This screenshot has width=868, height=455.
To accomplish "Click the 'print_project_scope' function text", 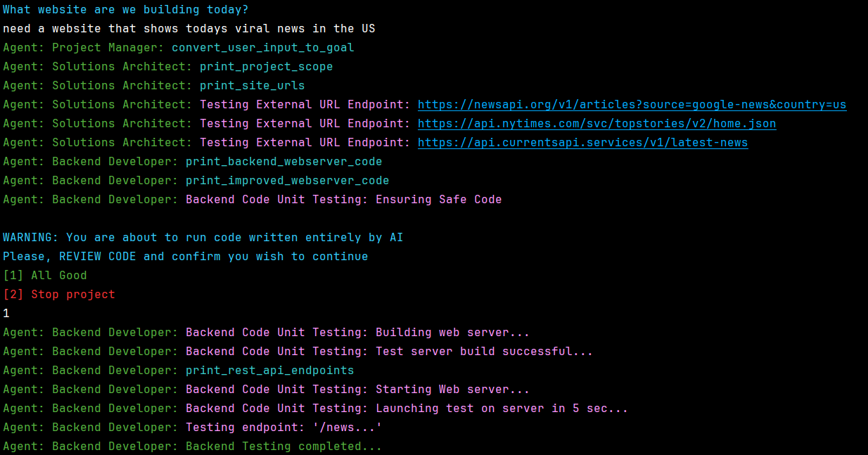I will pyautogui.click(x=267, y=67).
